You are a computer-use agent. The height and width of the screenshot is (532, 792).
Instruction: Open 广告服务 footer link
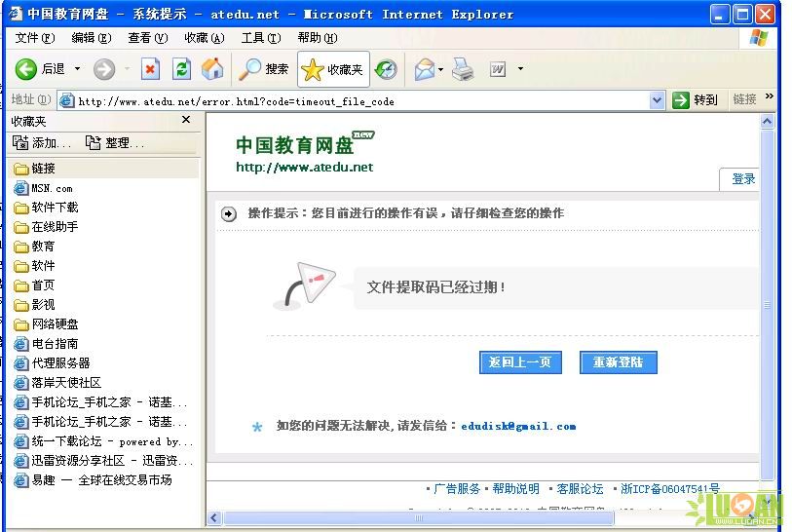(457, 488)
